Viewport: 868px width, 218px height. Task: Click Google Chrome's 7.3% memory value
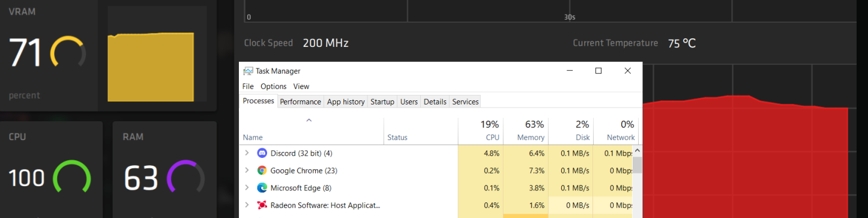click(536, 171)
